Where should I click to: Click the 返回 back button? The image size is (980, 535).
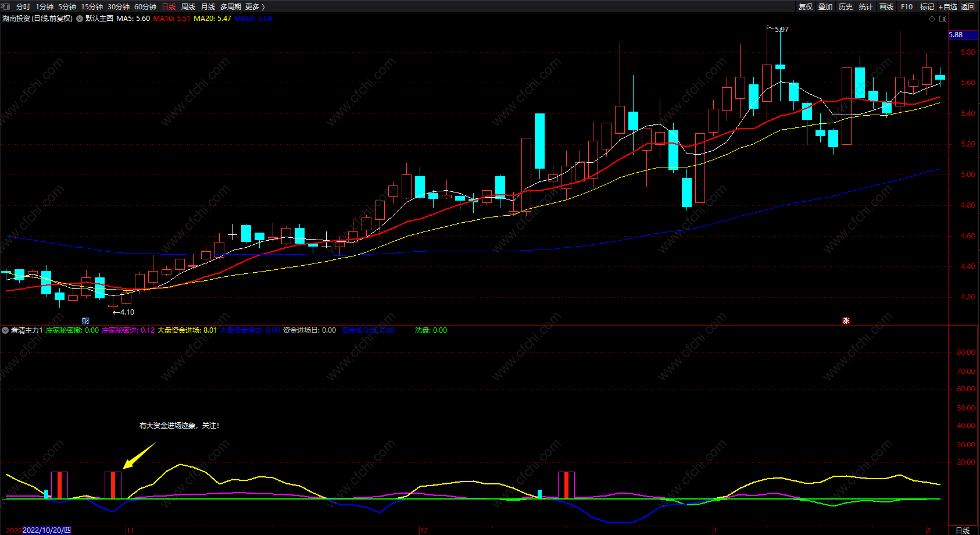coord(968,7)
